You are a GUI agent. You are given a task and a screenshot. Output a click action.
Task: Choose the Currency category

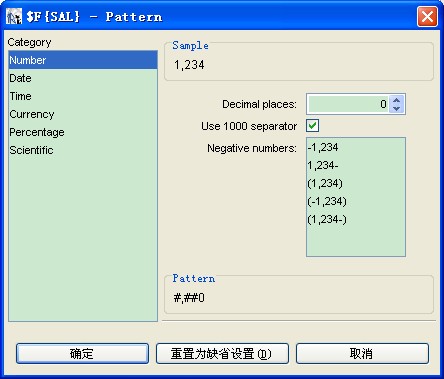(83, 114)
